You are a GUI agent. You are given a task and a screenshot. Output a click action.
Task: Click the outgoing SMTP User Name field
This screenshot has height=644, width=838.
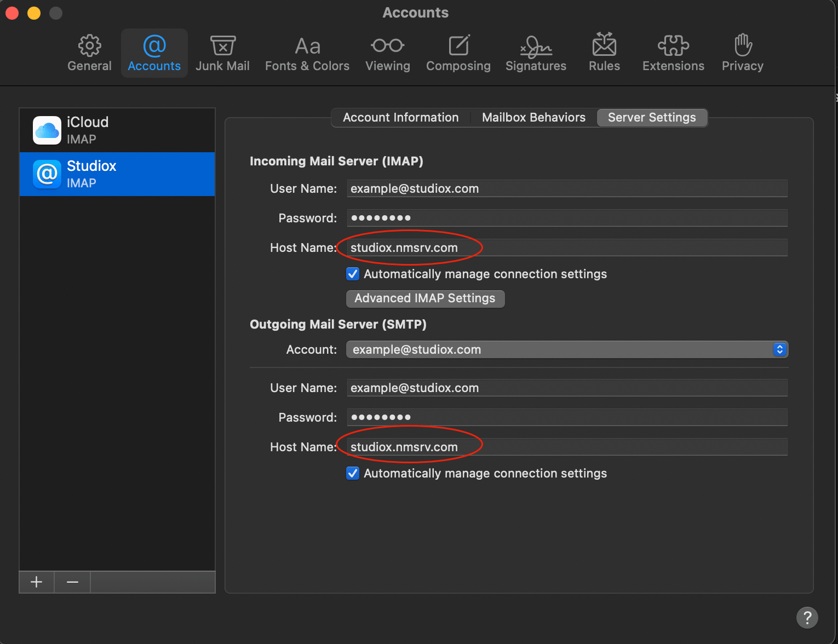[x=567, y=388]
